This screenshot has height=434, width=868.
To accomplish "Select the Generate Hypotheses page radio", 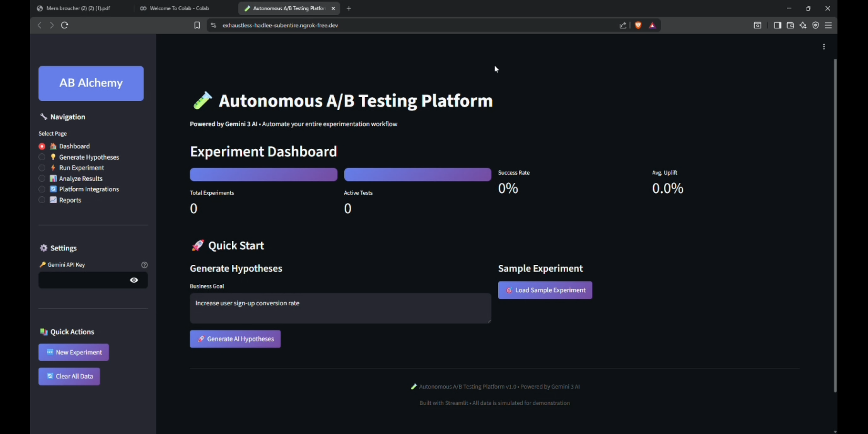I will point(42,157).
